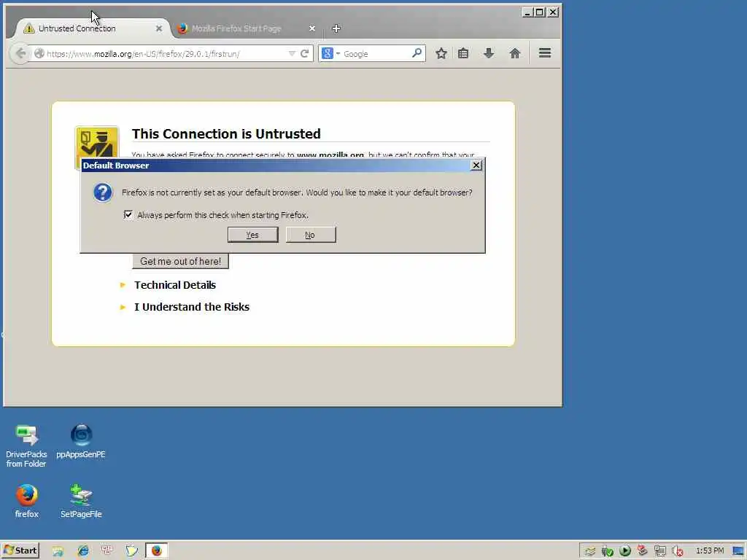Minimize the Firefox window
This screenshot has width=747, height=560.
(x=527, y=12)
